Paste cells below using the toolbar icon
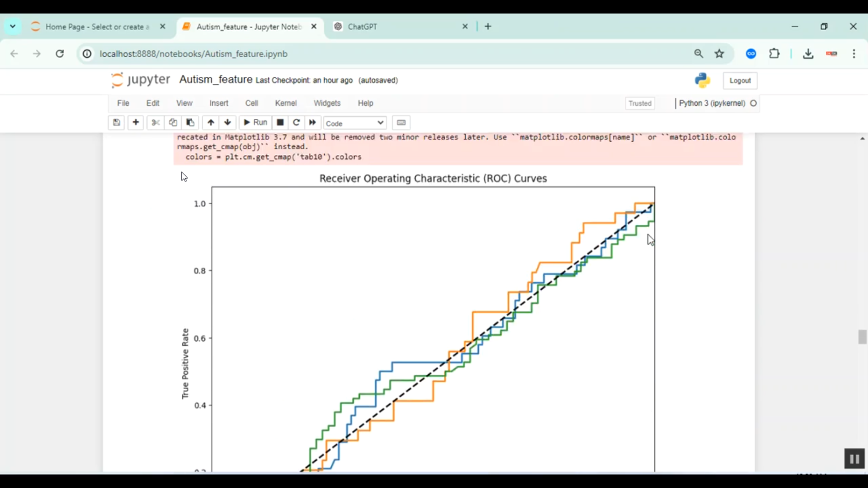868x488 pixels. [190, 123]
